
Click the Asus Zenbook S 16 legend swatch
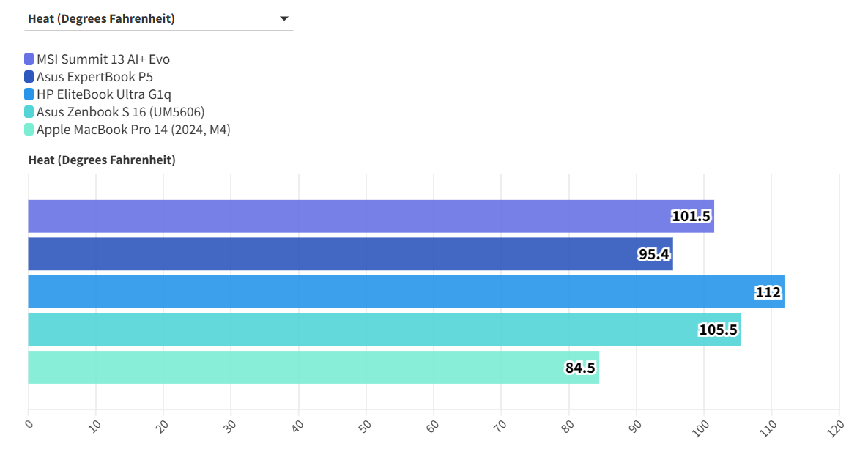click(x=29, y=112)
